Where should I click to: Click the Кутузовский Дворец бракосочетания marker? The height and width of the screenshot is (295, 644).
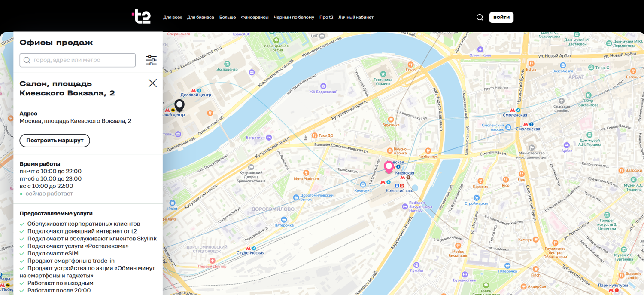[251, 167]
